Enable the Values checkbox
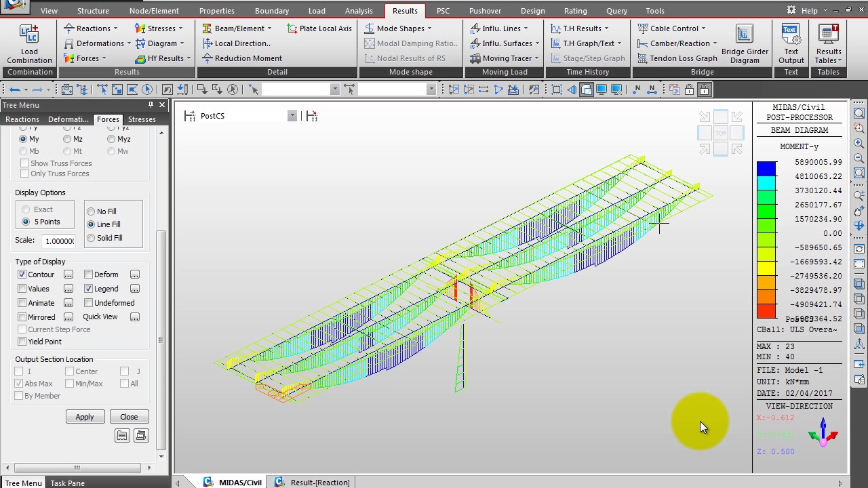Viewport: 868px width, 488px height. click(x=22, y=289)
